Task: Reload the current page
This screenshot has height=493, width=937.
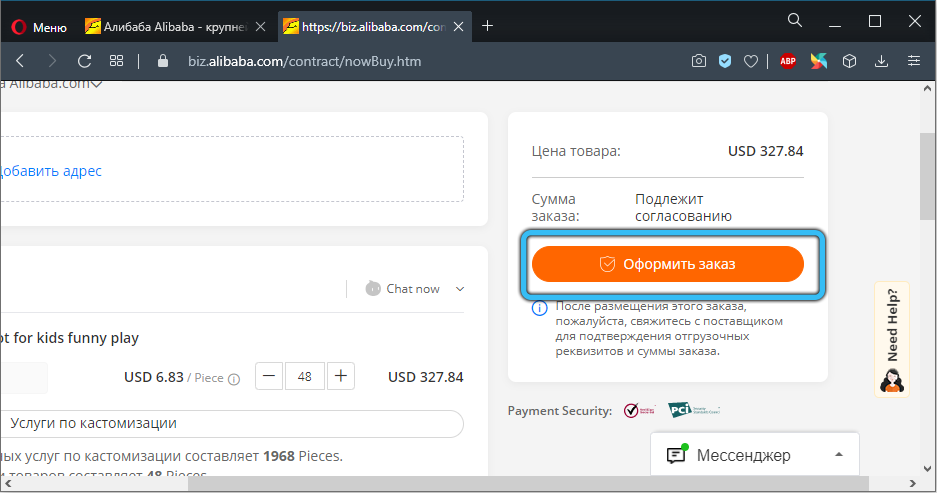Action: [x=84, y=61]
